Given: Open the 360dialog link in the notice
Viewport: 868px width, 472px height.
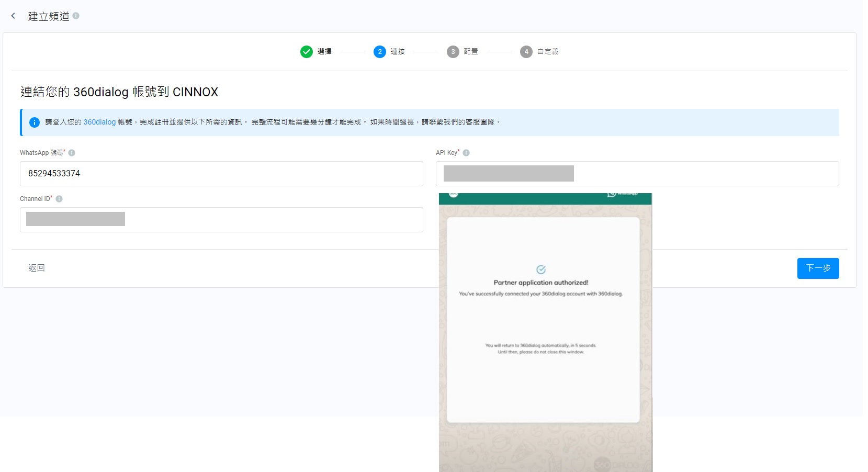Looking at the screenshot, I should (99, 122).
